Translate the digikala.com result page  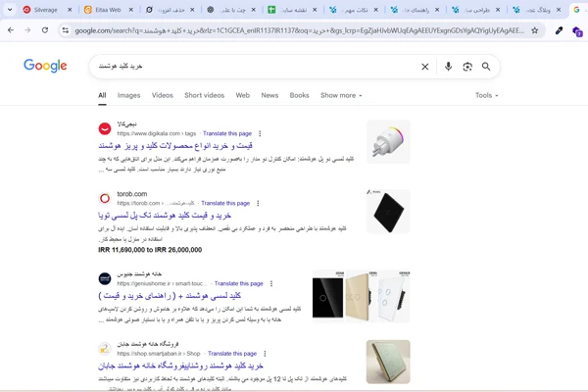point(227,133)
